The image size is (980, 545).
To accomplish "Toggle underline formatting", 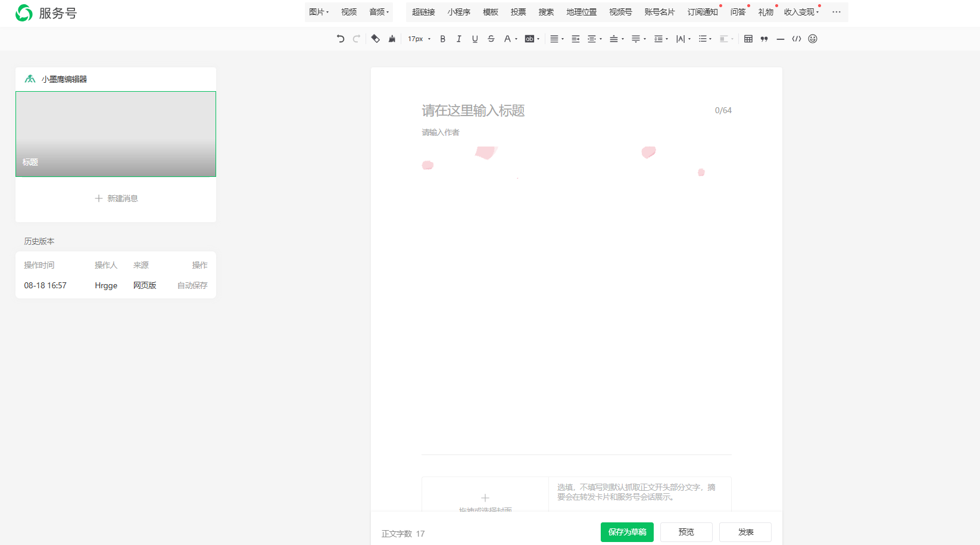I will coord(475,39).
